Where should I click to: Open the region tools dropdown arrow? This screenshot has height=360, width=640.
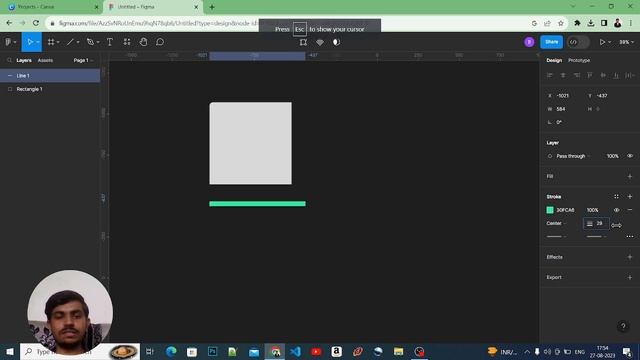pyautogui.click(x=58, y=42)
